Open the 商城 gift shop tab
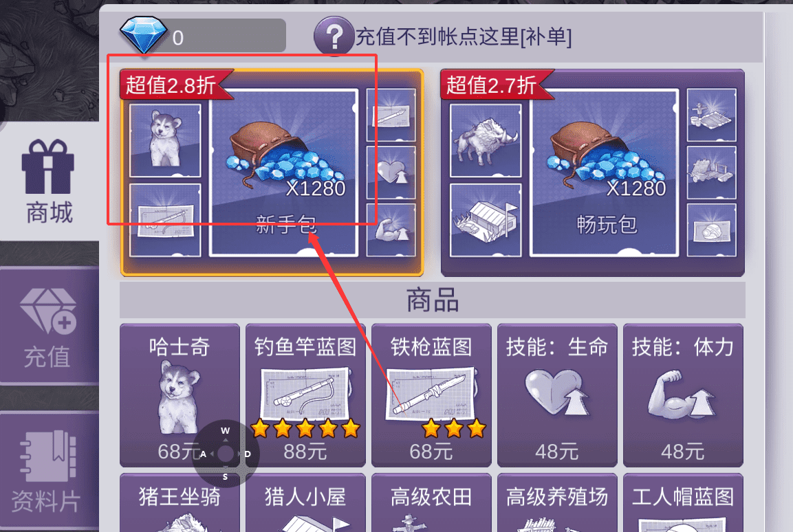The width and height of the screenshot is (793, 532). pos(49,181)
